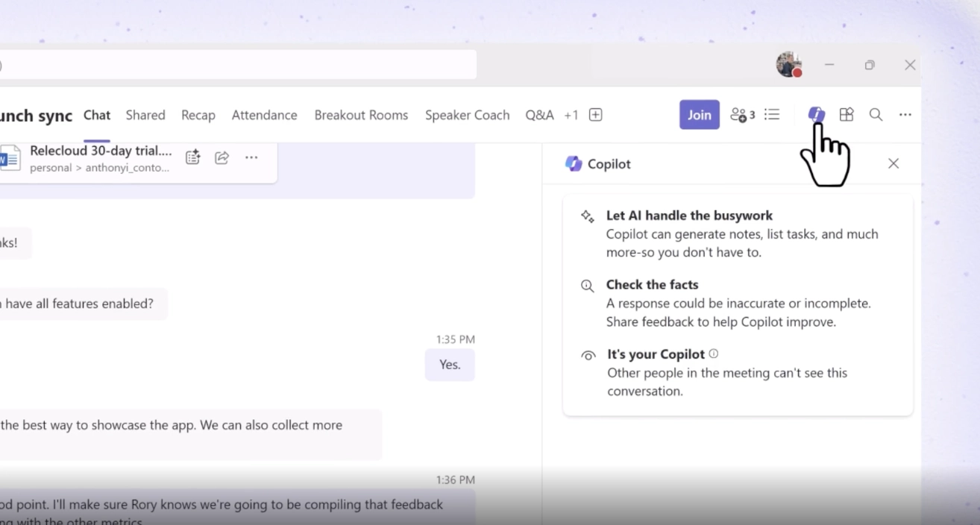Click the 'Yes.' chat message

coord(450,365)
